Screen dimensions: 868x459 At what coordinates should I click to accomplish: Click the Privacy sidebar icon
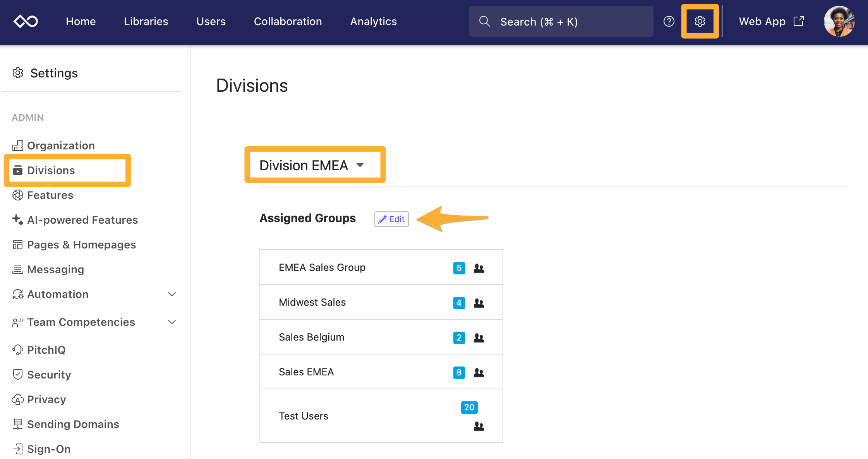[17, 399]
